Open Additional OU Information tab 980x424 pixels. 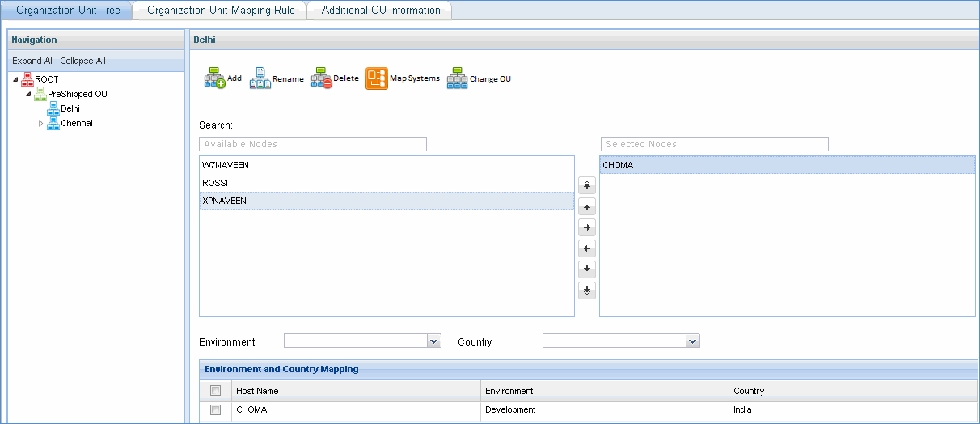381,11
